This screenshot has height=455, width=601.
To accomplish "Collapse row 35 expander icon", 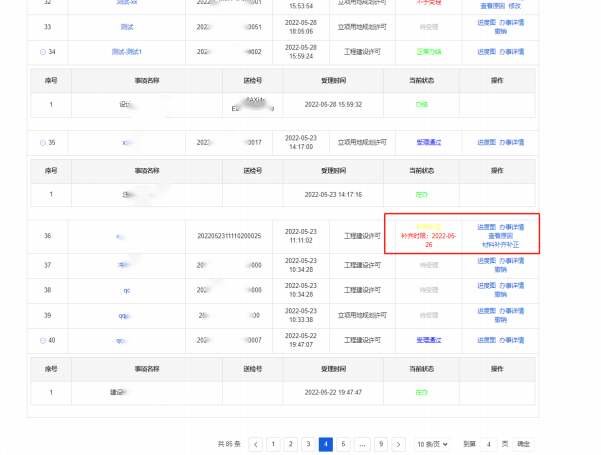I will pyautogui.click(x=42, y=143).
